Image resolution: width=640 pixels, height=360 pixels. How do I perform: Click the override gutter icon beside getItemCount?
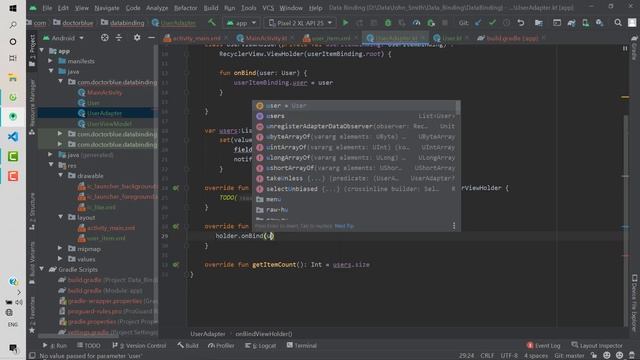[176, 264]
